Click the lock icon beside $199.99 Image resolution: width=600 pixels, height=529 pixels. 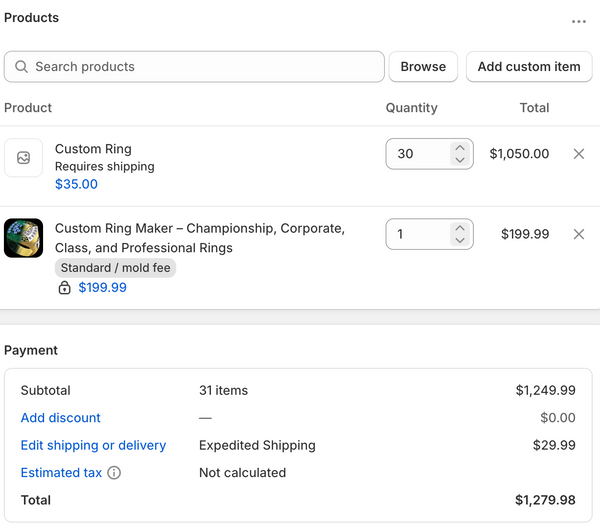click(64, 287)
